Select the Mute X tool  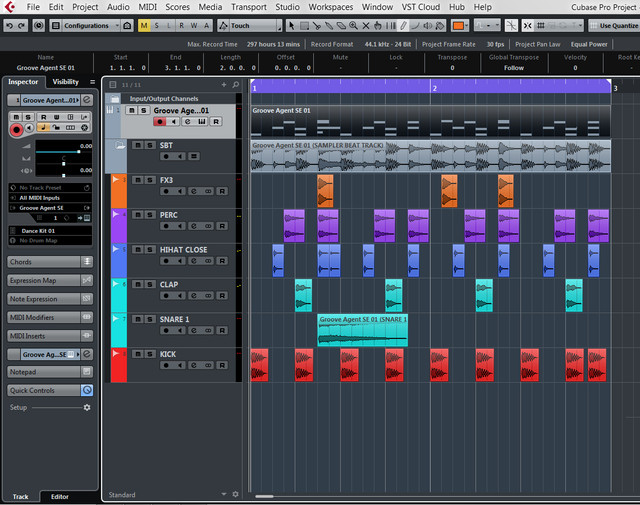[366, 26]
